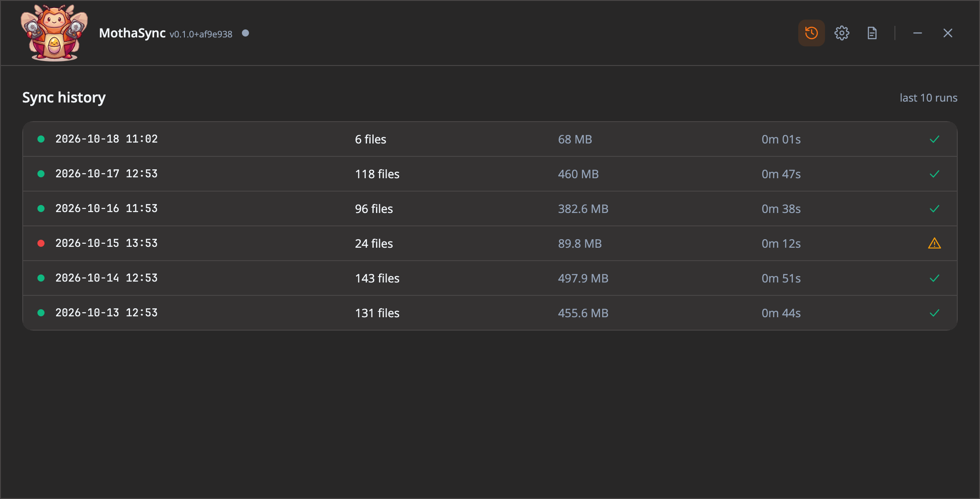Click the green status dot of the 2026-10-16 run
980x499 pixels.
point(41,209)
